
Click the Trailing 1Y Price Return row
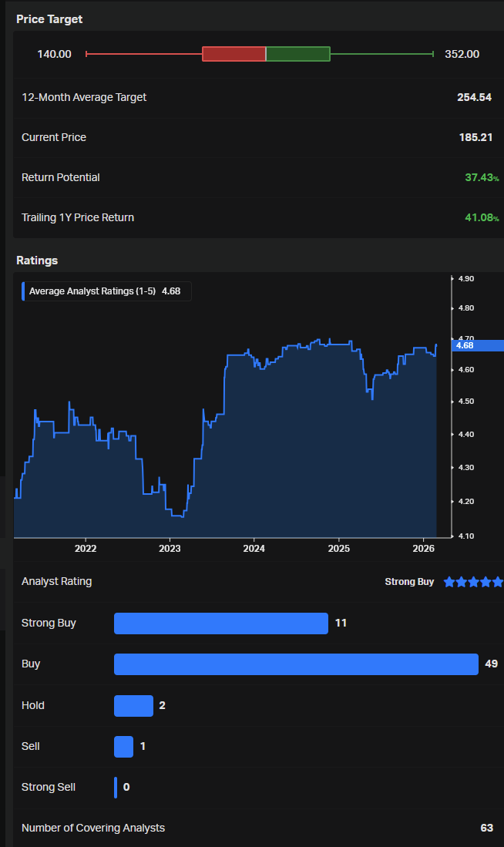coord(258,217)
